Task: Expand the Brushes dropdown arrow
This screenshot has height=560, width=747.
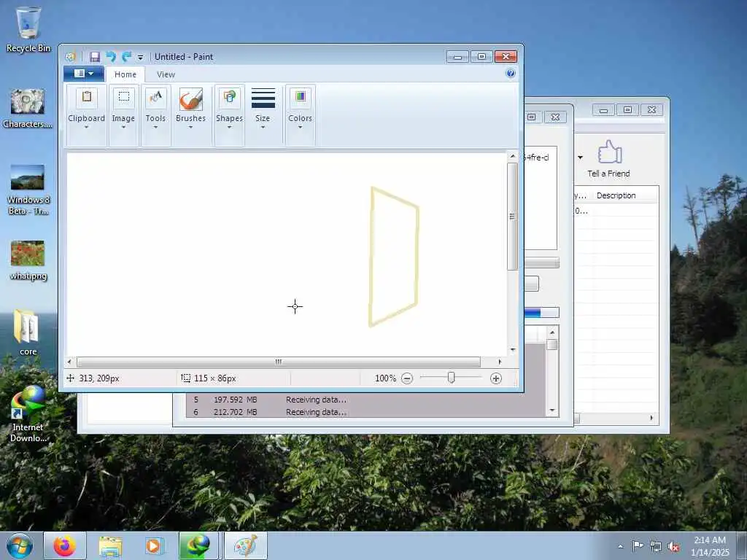Action: (190, 127)
